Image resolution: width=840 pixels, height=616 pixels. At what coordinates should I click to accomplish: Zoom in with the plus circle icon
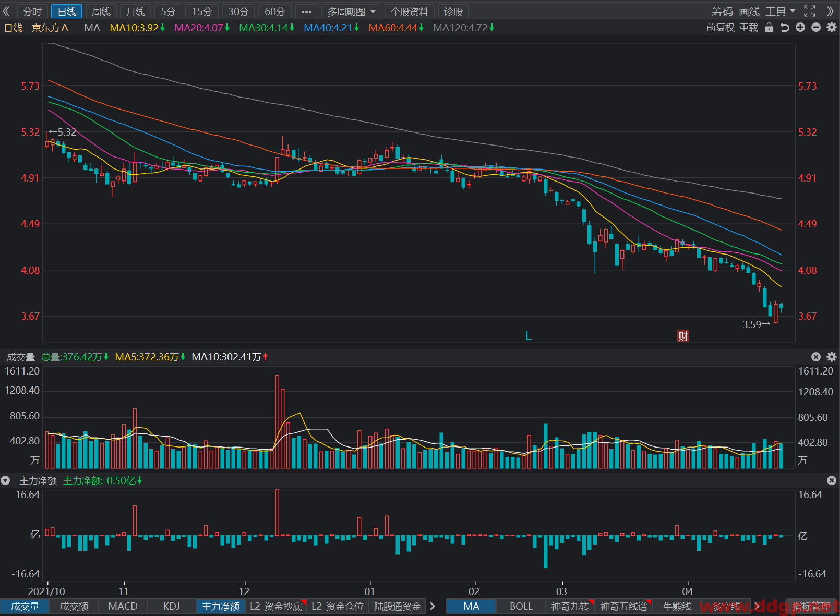point(800,28)
